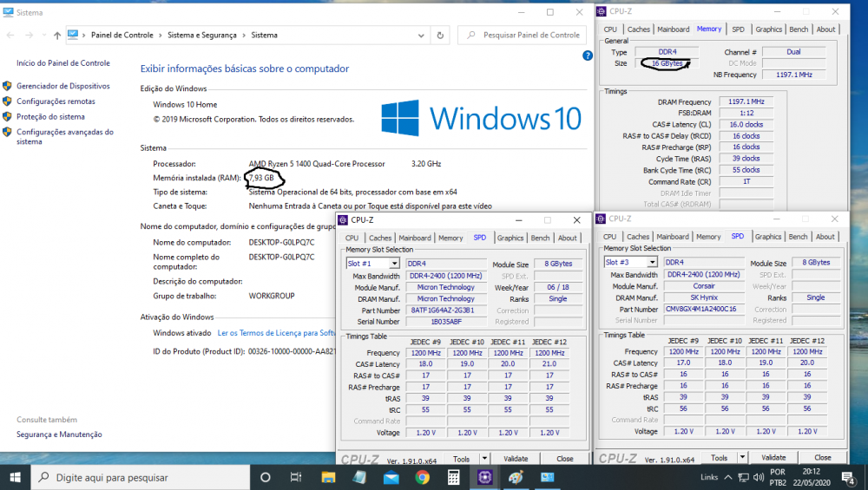
Task: Launch Calculator from the taskbar
Action: [453, 477]
